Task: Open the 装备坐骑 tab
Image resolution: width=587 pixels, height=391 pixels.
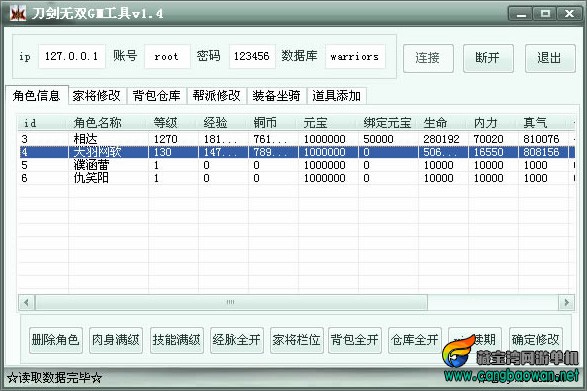Action: point(277,96)
